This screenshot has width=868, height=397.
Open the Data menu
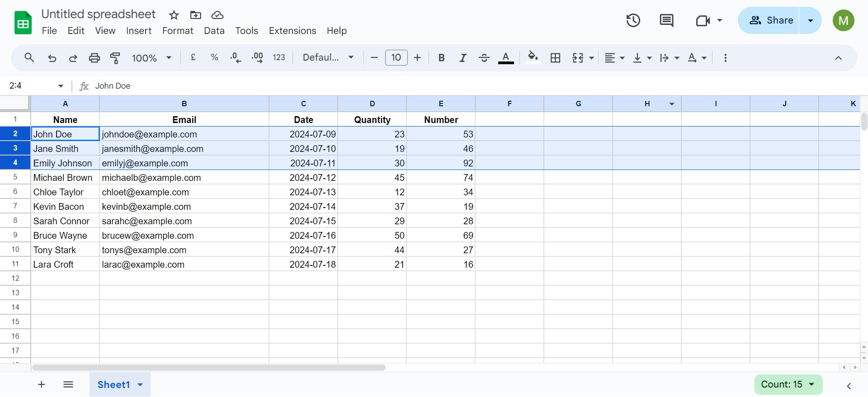tap(214, 31)
